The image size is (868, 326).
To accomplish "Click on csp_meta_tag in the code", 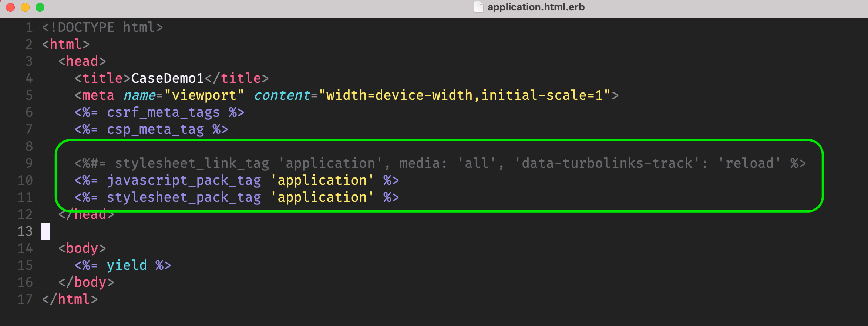I will 155,129.
